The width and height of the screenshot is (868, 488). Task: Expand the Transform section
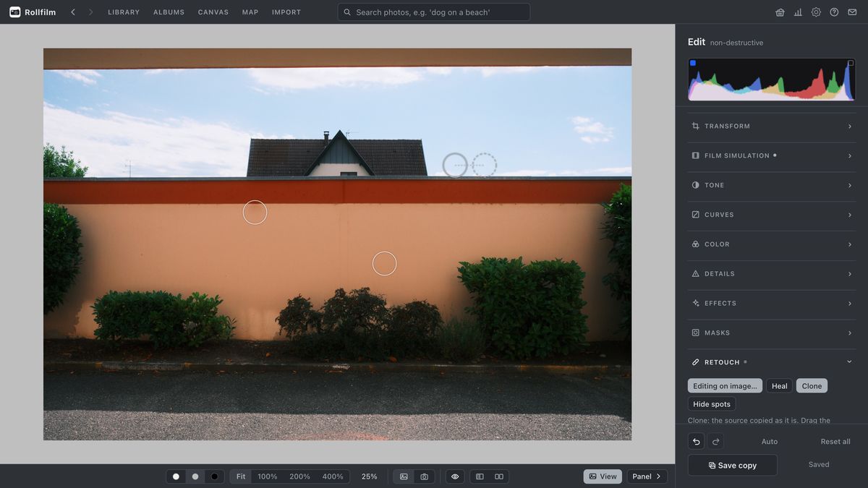click(772, 126)
